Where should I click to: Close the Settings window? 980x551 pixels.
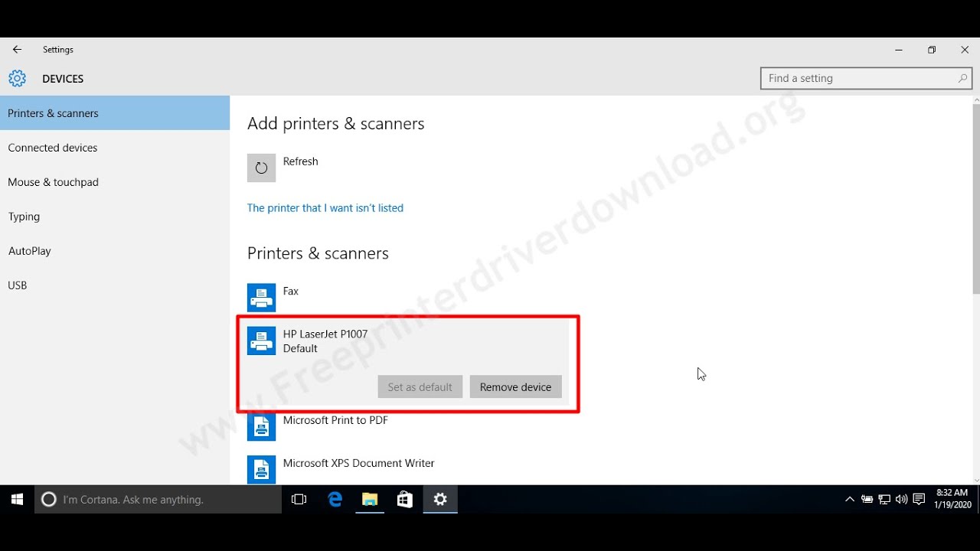965,50
